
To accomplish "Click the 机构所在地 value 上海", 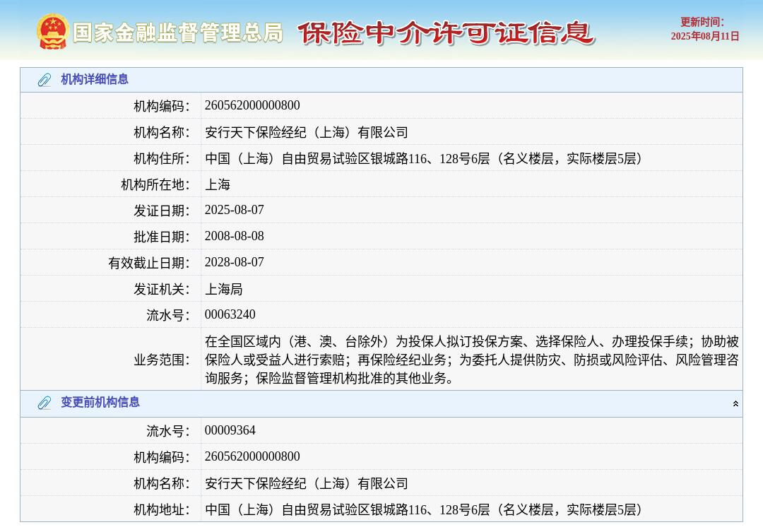I will [x=218, y=184].
